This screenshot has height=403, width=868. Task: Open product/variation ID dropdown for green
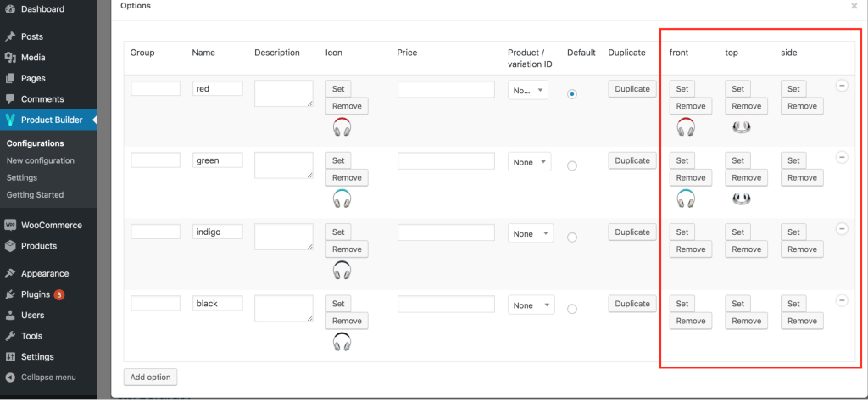pyautogui.click(x=531, y=162)
